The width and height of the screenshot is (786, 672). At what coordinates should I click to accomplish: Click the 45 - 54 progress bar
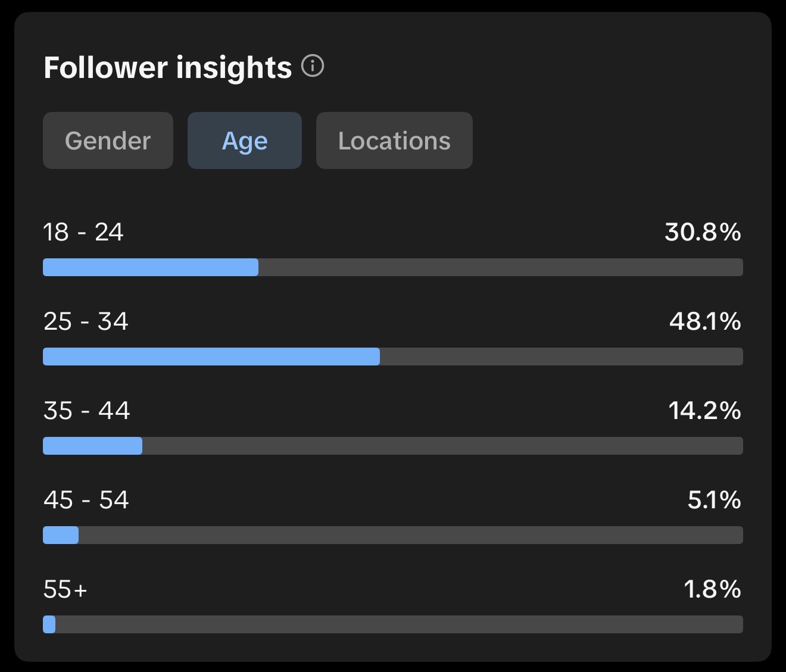tap(393, 535)
